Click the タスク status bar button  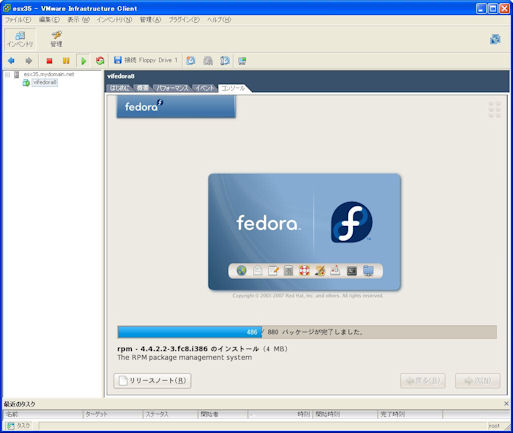point(19,426)
